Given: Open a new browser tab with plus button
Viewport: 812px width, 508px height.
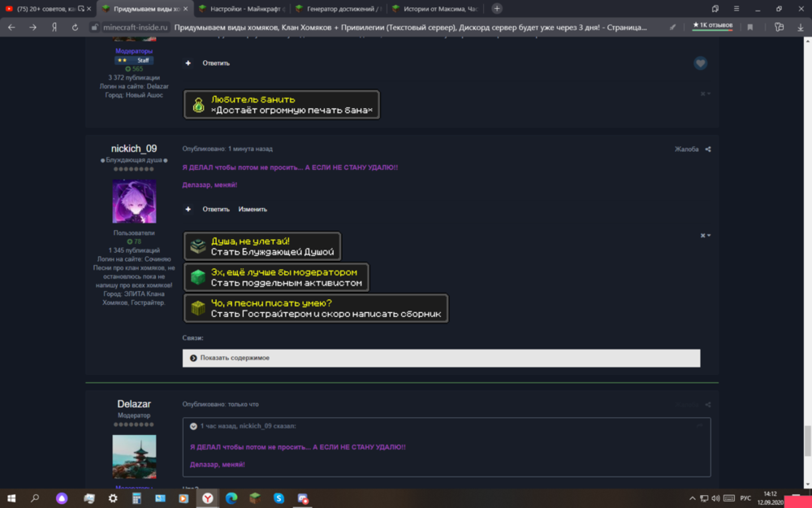Looking at the screenshot, I should point(497,8).
